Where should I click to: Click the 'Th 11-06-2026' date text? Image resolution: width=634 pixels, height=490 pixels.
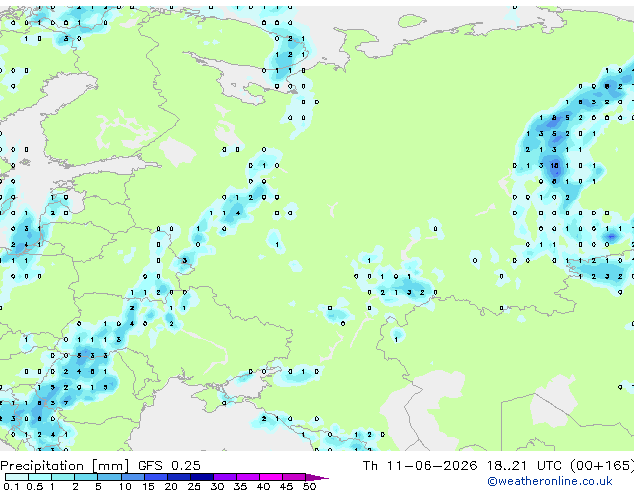(x=420, y=466)
